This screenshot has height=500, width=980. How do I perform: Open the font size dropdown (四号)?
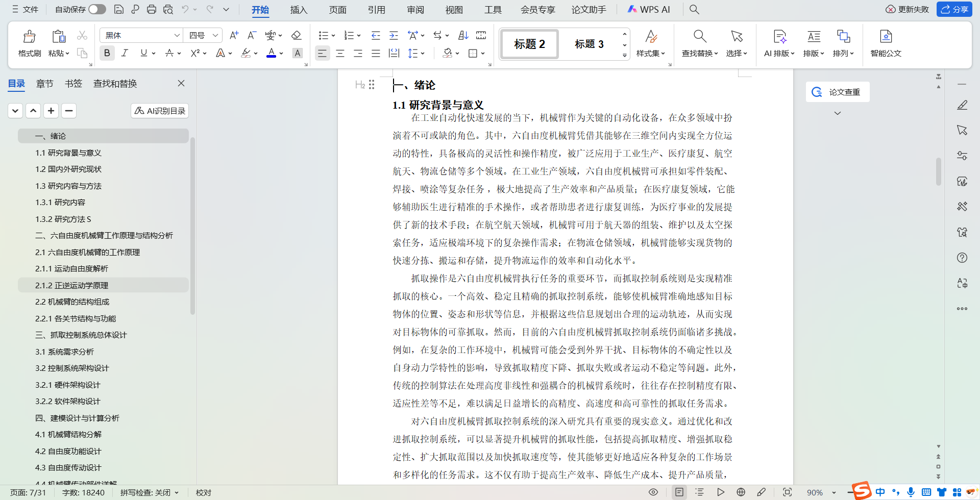(x=215, y=35)
